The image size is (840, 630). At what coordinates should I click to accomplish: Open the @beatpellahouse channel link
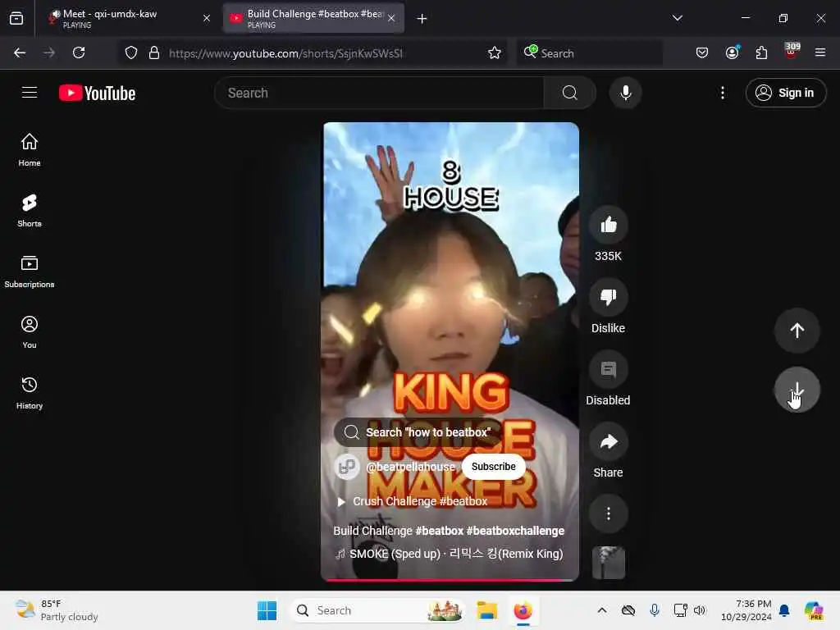(x=410, y=467)
